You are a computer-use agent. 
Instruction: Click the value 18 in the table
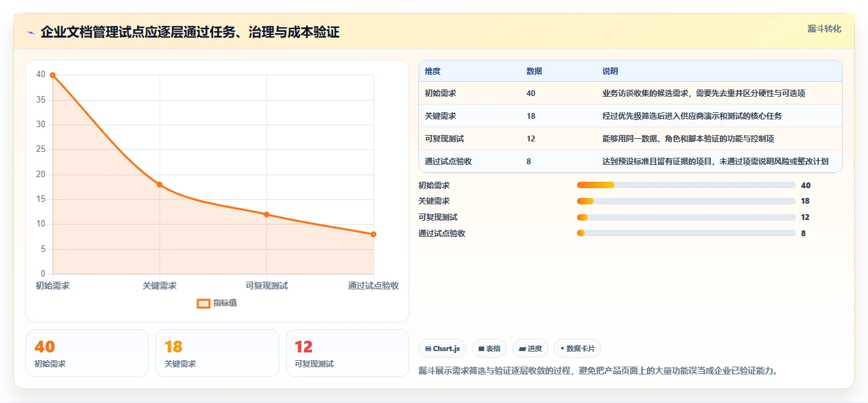point(531,116)
